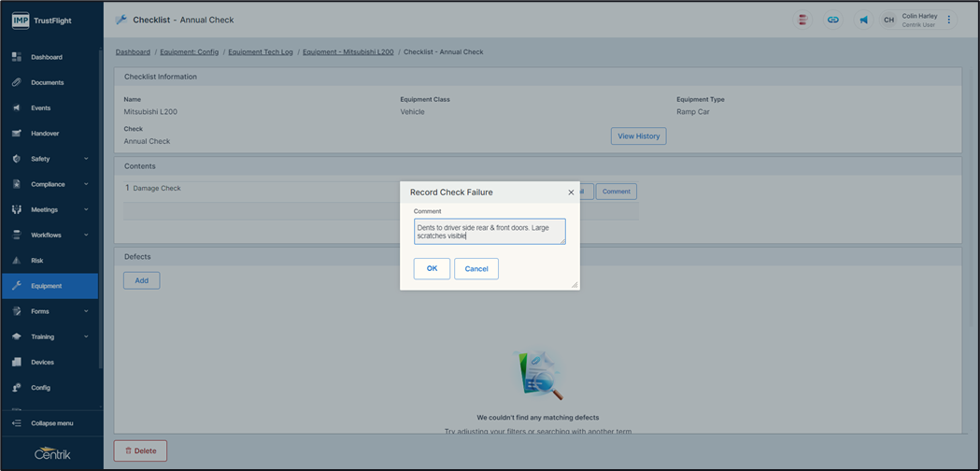Click the Comment text area
Screen dimensions: 980x471
490,232
